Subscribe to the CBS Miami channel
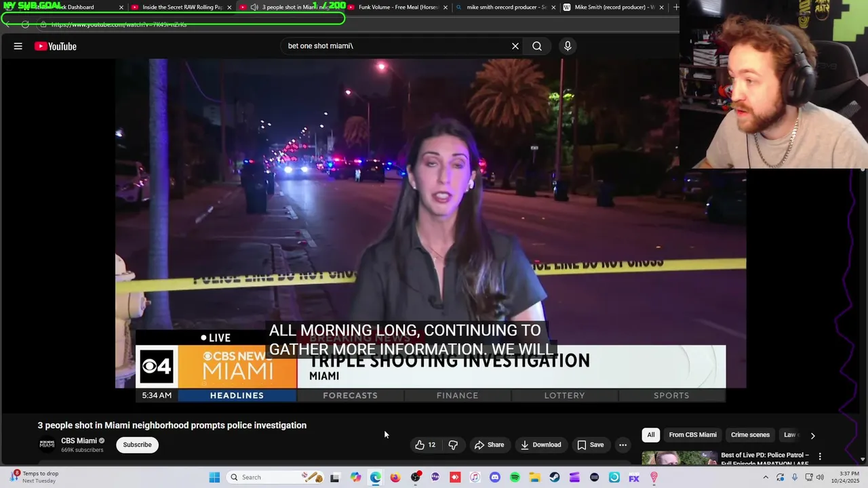Screen dimensions: 868x488 [x=137, y=445]
